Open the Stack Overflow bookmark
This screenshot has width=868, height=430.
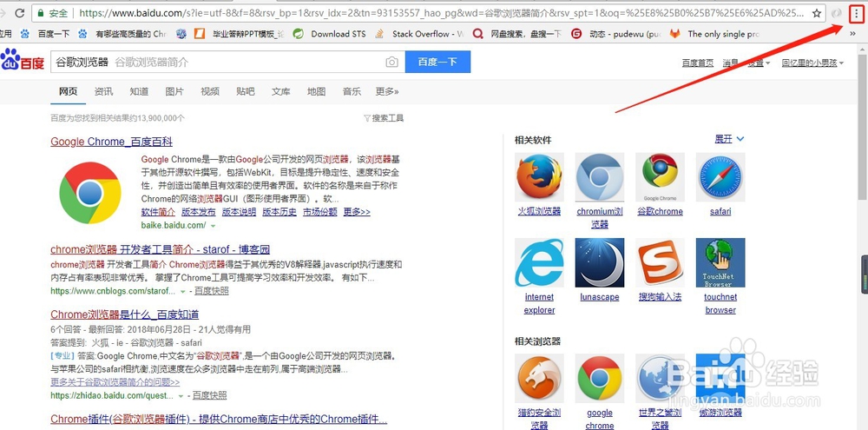point(419,34)
